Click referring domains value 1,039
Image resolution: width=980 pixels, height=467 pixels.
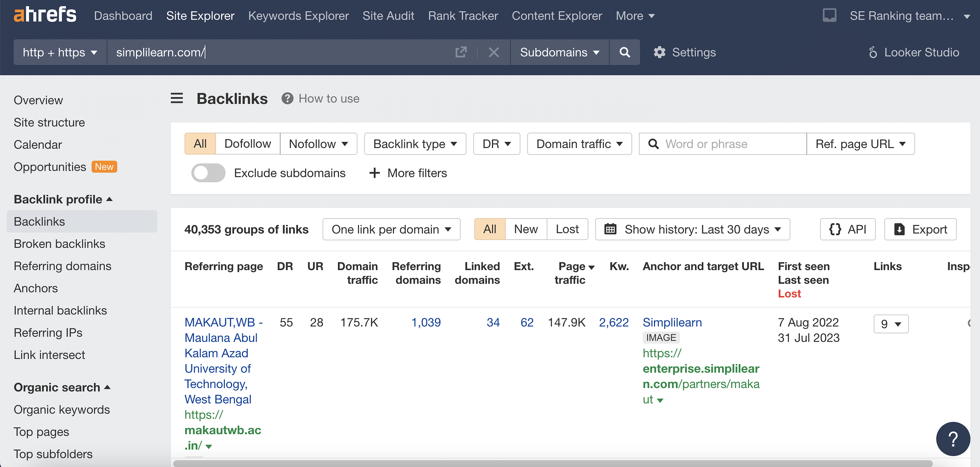tap(426, 322)
